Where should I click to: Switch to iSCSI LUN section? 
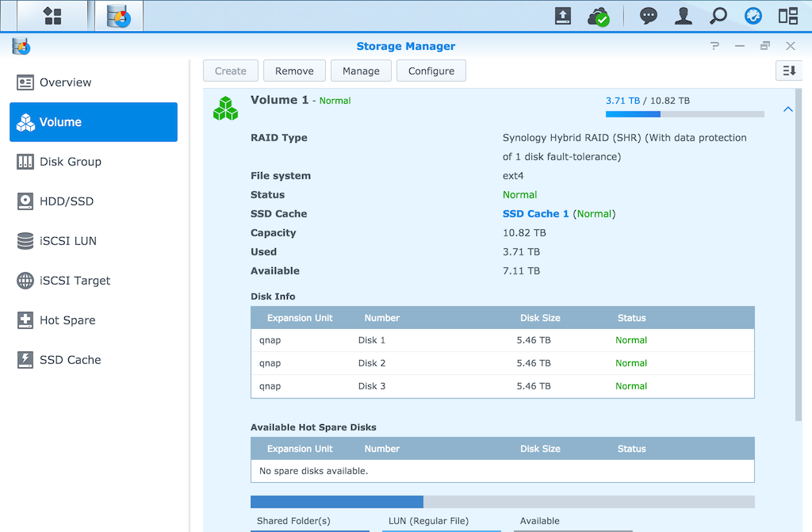pyautogui.click(x=94, y=241)
